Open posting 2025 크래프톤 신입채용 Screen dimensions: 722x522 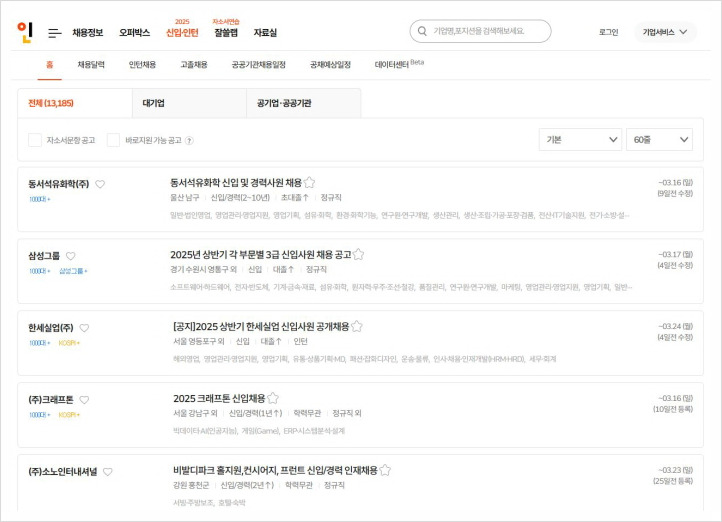point(219,398)
